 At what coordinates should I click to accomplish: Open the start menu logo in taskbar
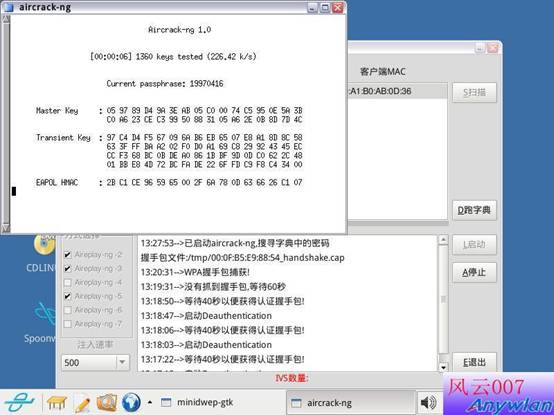tap(19, 402)
